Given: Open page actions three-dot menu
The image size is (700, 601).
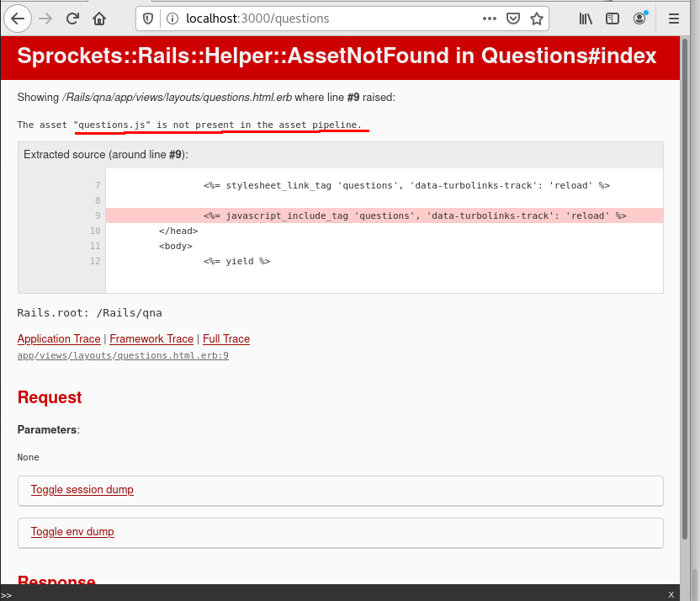Looking at the screenshot, I should [x=490, y=19].
